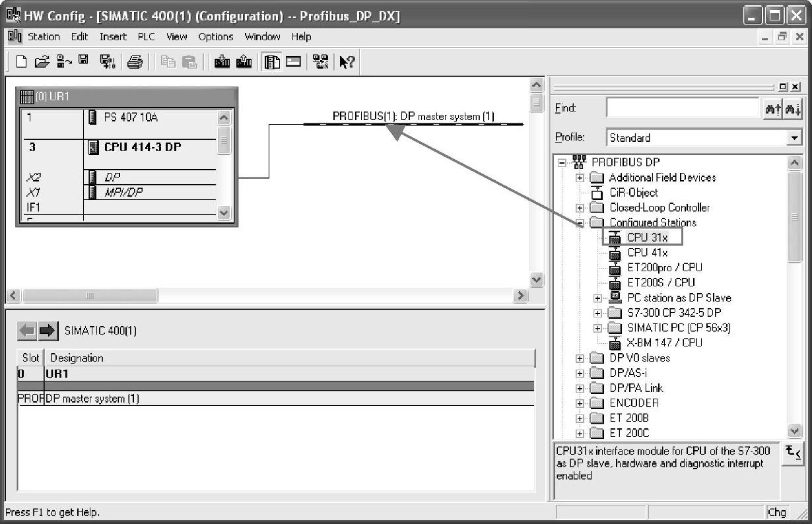Expand the ET 200B folder
The width and height of the screenshot is (812, 524).
[580, 418]
